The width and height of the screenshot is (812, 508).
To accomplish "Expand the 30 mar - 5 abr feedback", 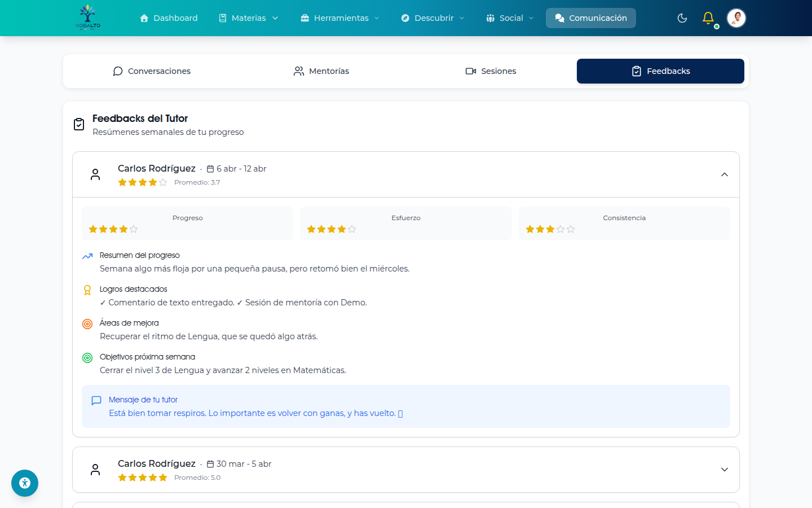I will pyautogui.click(x=725, y=470).
